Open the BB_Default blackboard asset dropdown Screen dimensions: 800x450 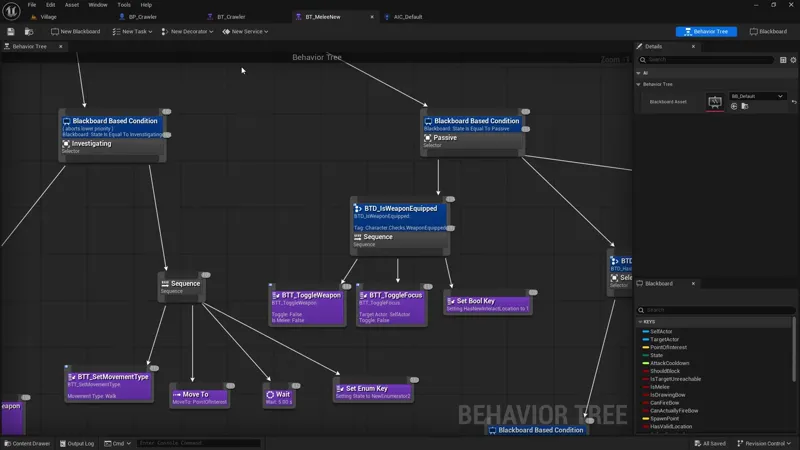pyautogui.click(x=757, y=96)
